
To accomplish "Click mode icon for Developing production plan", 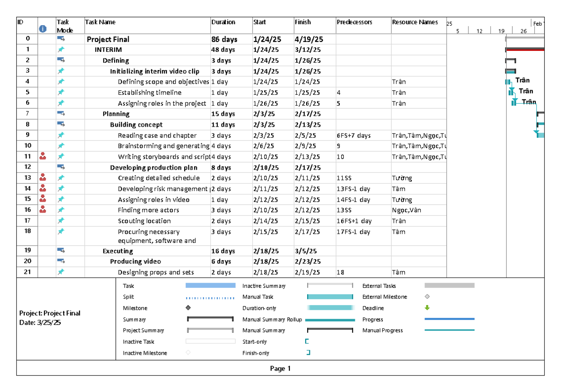I will pyautogui.click(x=61, y=167).
